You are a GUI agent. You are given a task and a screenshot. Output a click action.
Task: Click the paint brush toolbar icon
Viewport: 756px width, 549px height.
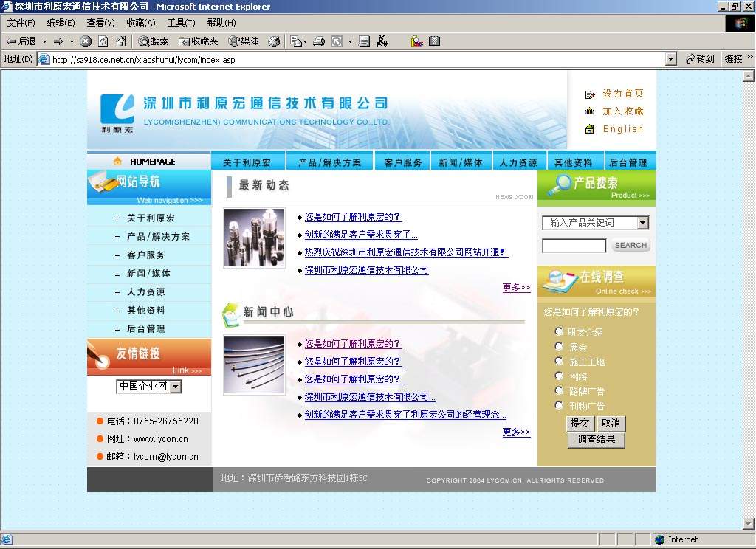coord(416,41)
